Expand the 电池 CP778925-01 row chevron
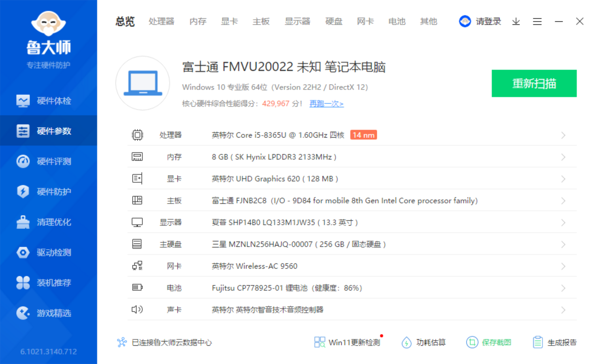The width and height of the screenshot is (595, 364). coord(563,288)
